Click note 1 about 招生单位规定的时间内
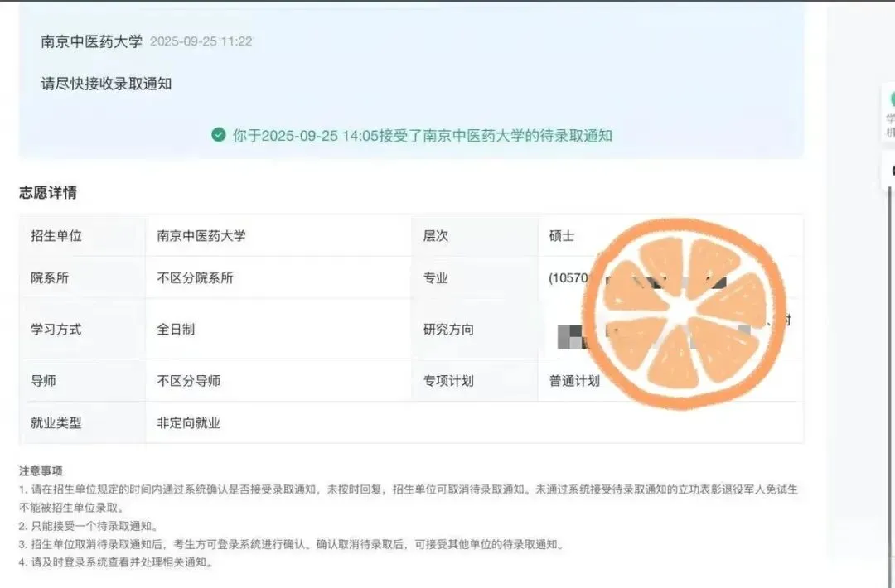The image size is (895, 588). click(x=408, y=499)
